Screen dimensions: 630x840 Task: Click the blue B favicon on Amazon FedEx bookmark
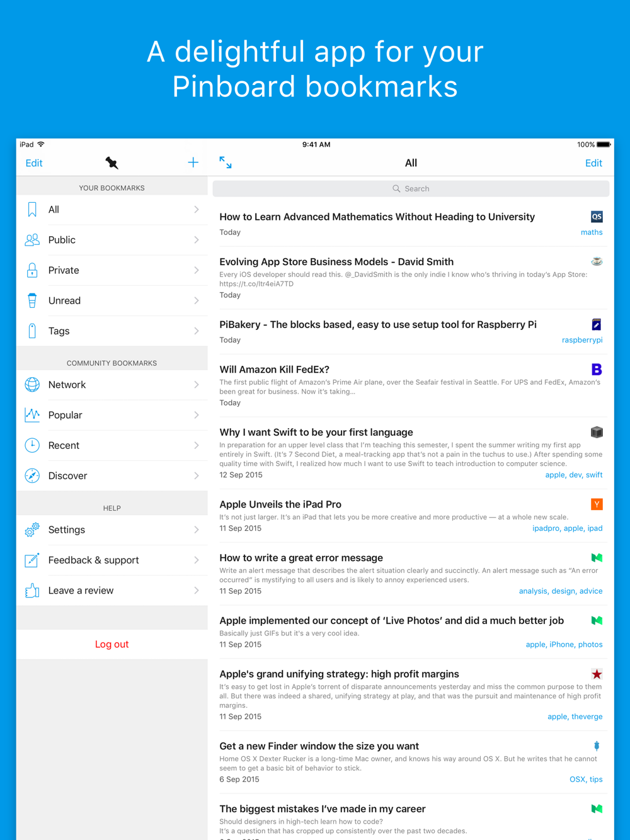click(597, 369)
